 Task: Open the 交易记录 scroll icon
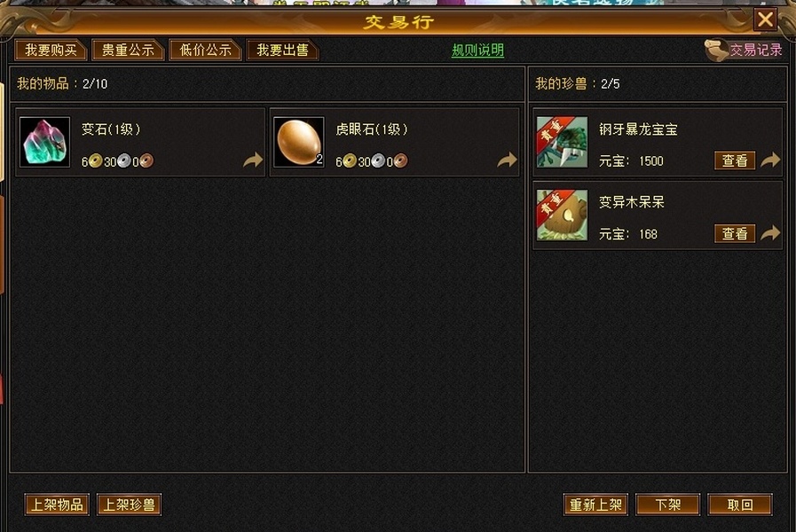click(716, 50)
